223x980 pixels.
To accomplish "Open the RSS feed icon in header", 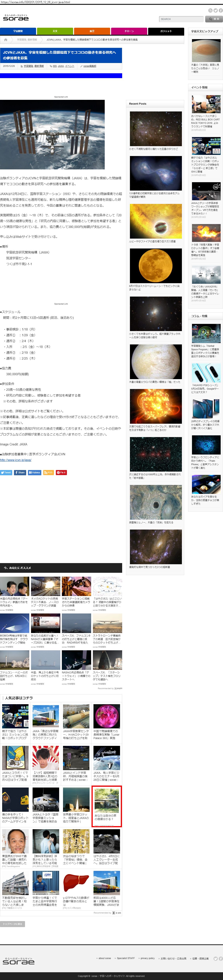I will pyautogui.click(x=210, y=11).
